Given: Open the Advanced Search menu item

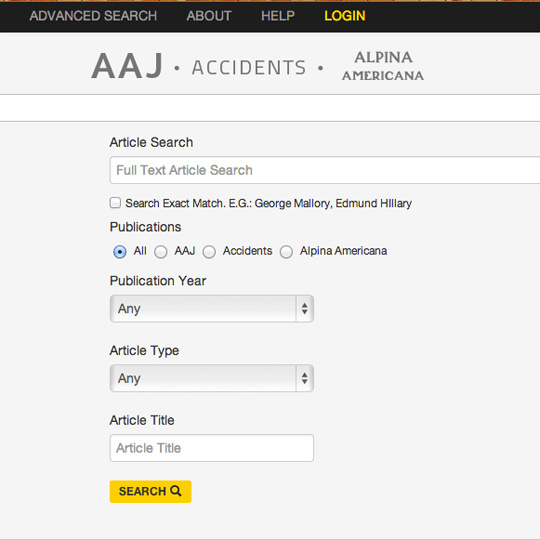Looking at the screenshot, I should click(x=93, y=16).
